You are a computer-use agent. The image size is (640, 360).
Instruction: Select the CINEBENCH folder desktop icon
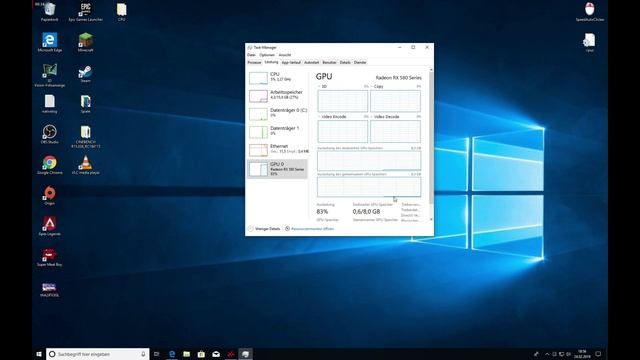click(x=85, y=136)
